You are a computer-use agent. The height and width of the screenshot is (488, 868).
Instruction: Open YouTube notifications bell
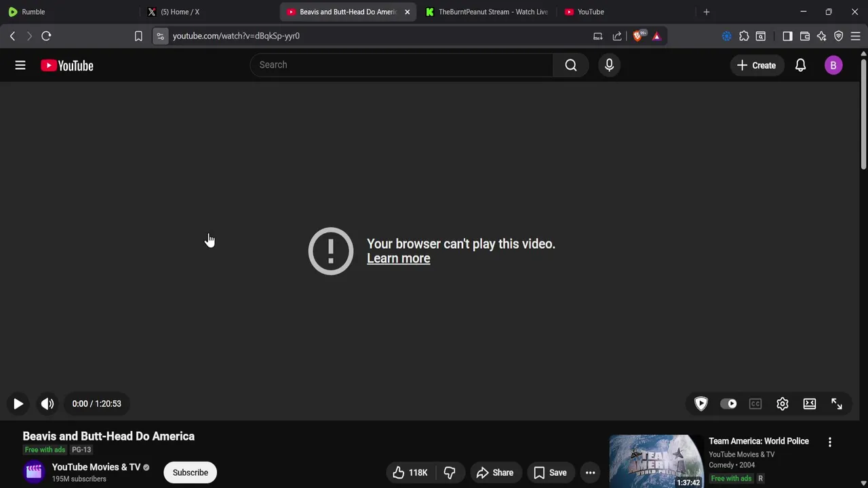[x=800, y=65]
